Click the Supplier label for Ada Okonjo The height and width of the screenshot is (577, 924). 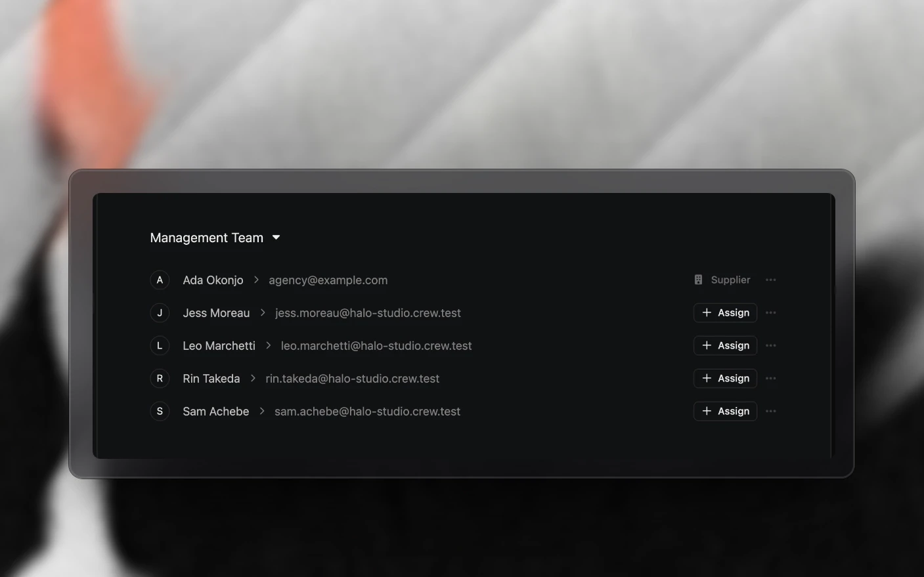coord(730,280)
